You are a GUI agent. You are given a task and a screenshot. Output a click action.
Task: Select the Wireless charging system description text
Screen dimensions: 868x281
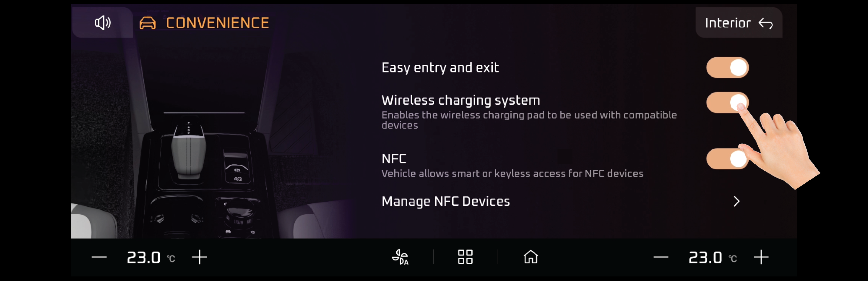click(529, 120)
